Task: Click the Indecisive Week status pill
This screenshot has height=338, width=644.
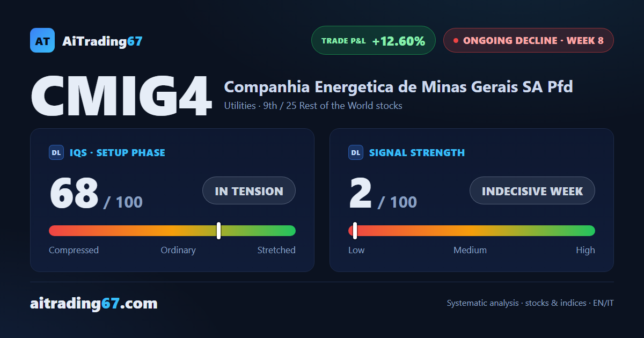Action: (x=532, y=190)
